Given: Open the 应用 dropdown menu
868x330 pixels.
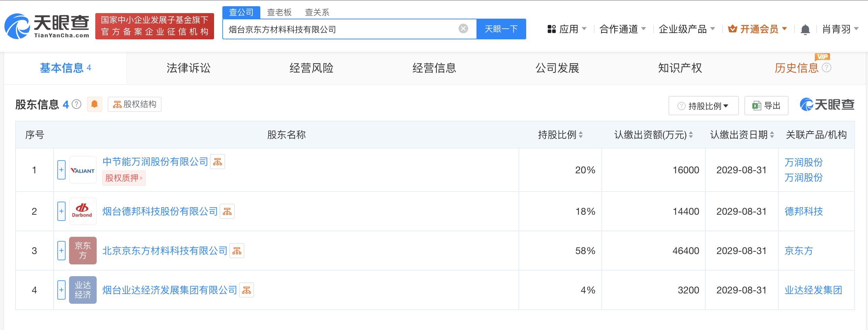Looking at the screenshot, I should click(567, 29).
